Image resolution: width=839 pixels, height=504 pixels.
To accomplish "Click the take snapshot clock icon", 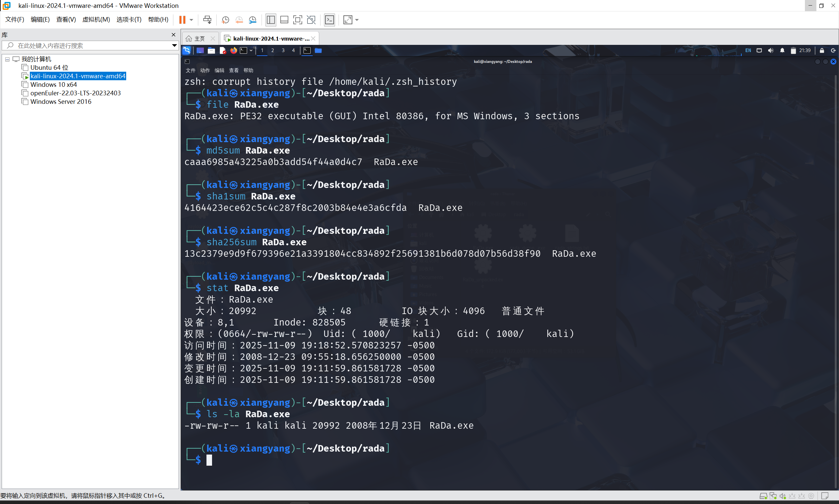I will pyautogui.click(x=225, y=20).
